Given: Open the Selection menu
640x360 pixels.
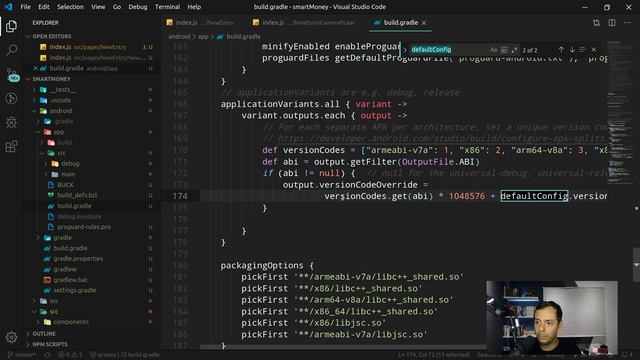Looking at the screenshot, I should 70,7.
